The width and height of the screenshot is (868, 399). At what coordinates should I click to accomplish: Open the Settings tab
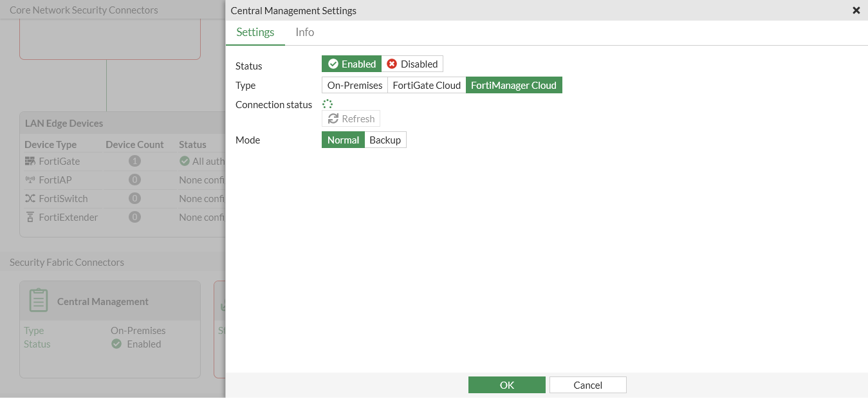click(255, 32)
